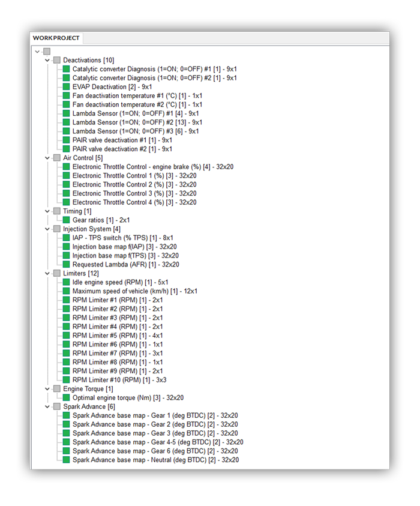Click green map icon for Requested Lambda (AFR)

coord(67,265)
